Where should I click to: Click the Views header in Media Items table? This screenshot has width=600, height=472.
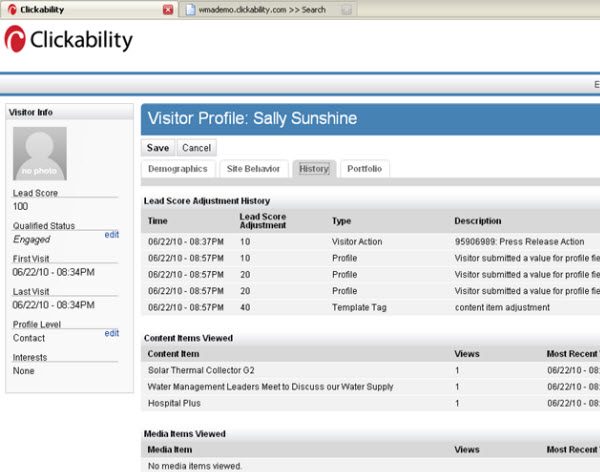click(x=467, y=449)
